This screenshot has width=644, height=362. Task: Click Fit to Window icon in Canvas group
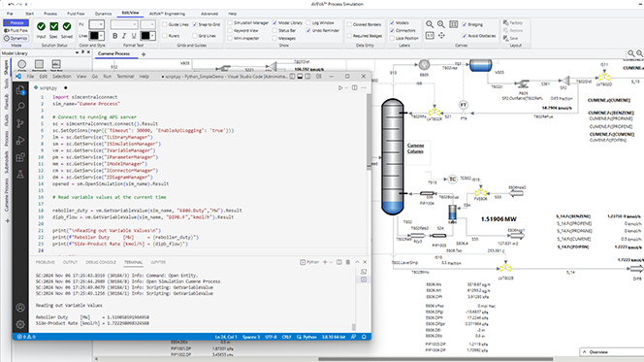tap(454, 24)
